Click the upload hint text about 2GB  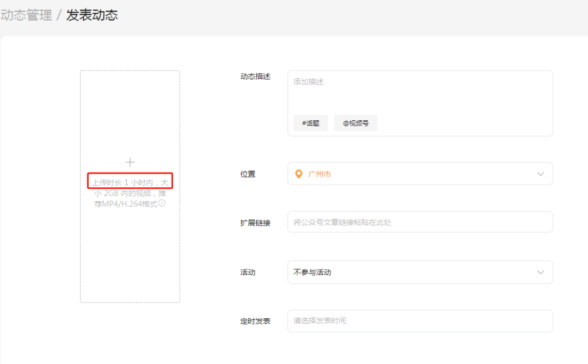[x=130, y=193]
